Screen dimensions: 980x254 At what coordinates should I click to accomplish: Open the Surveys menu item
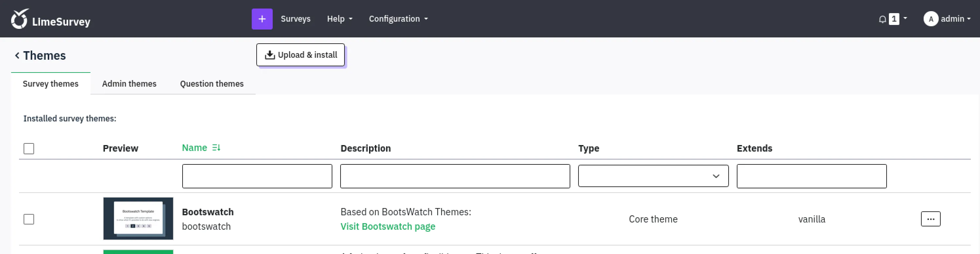(x=296, y=19)
